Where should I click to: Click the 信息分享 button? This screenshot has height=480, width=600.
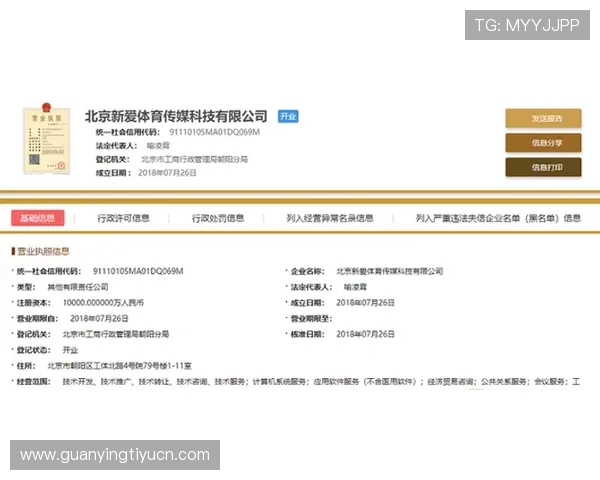coord(543,143)
